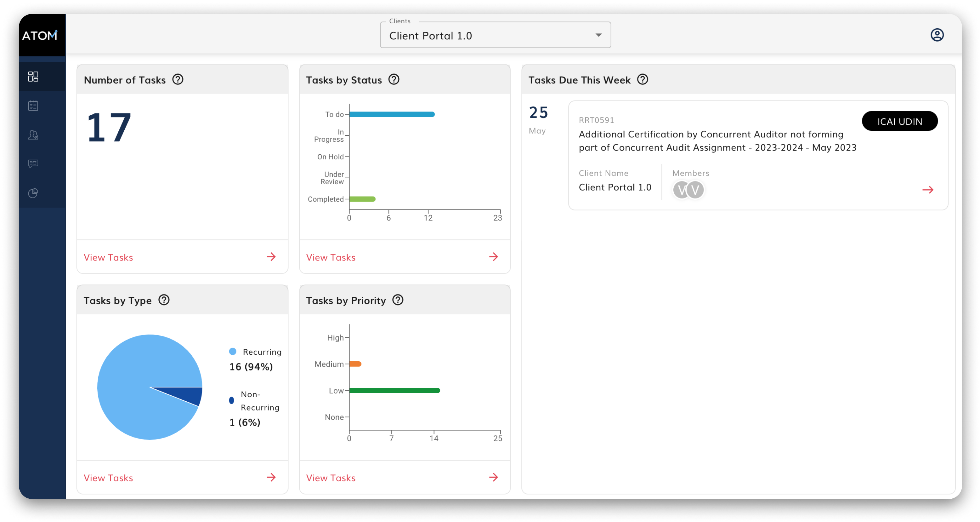Click the Medium priority orange bar

(x=355, y=364)
